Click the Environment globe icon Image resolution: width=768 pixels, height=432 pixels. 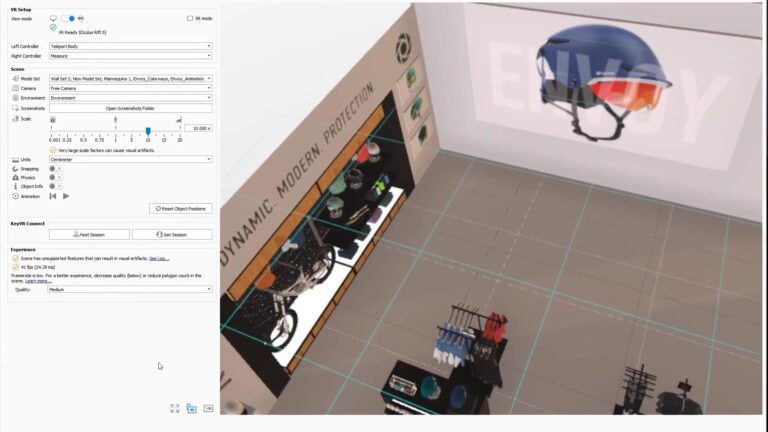click(x=15, y=98)
